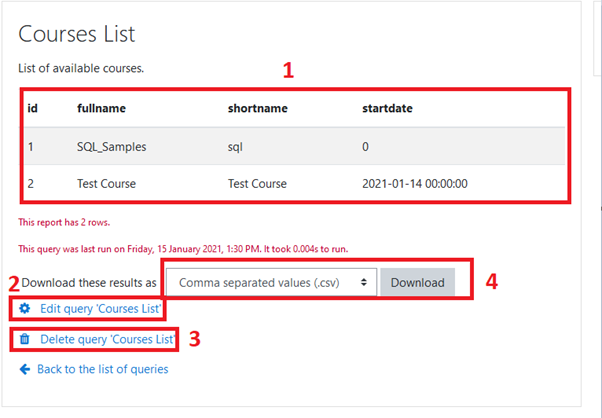Open the Edit query 'Courses List' link
Image resolution: width=602 pixels, height=418 pixels.
(100, 309)
